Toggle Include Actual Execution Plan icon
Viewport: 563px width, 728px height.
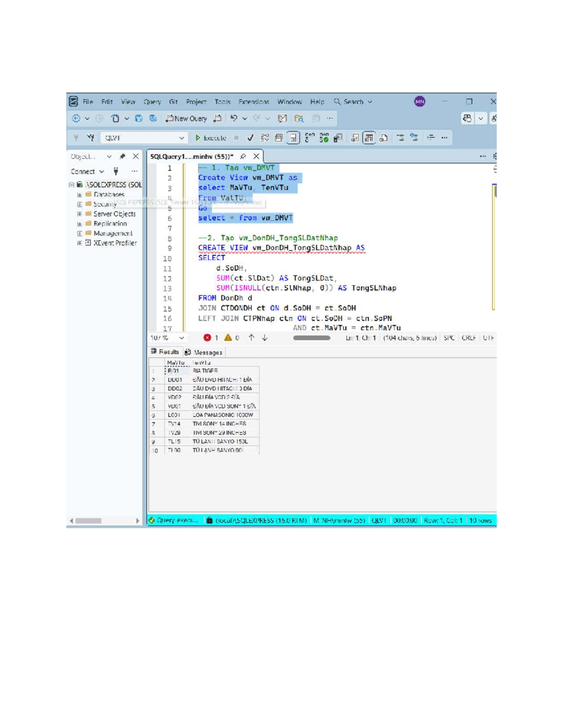pyautogui.click(x=310, y=138)
